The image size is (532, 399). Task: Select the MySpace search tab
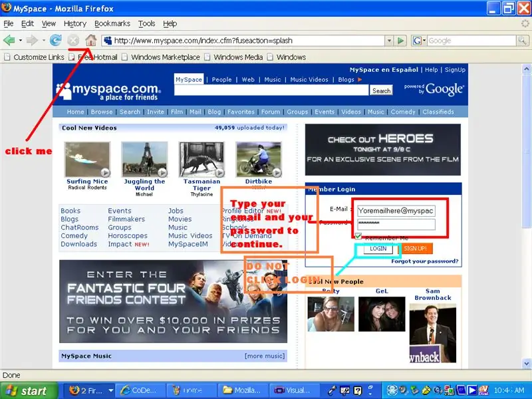point(189,79)
